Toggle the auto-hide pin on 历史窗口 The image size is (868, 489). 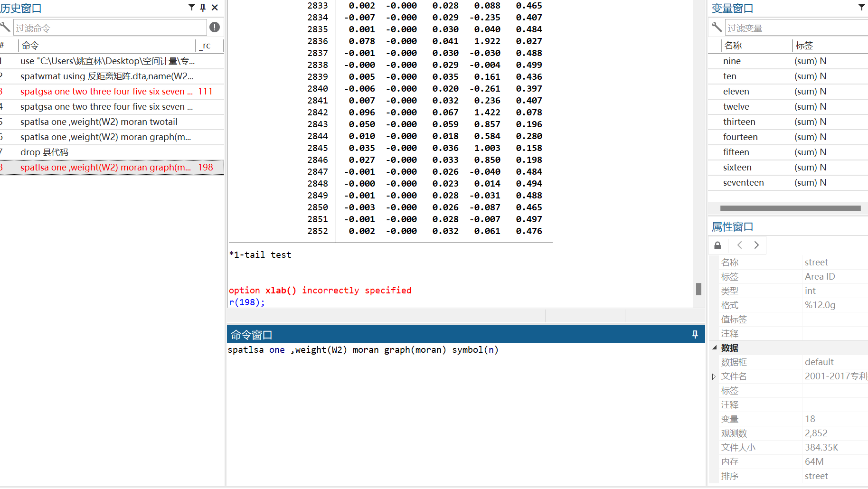202,7
